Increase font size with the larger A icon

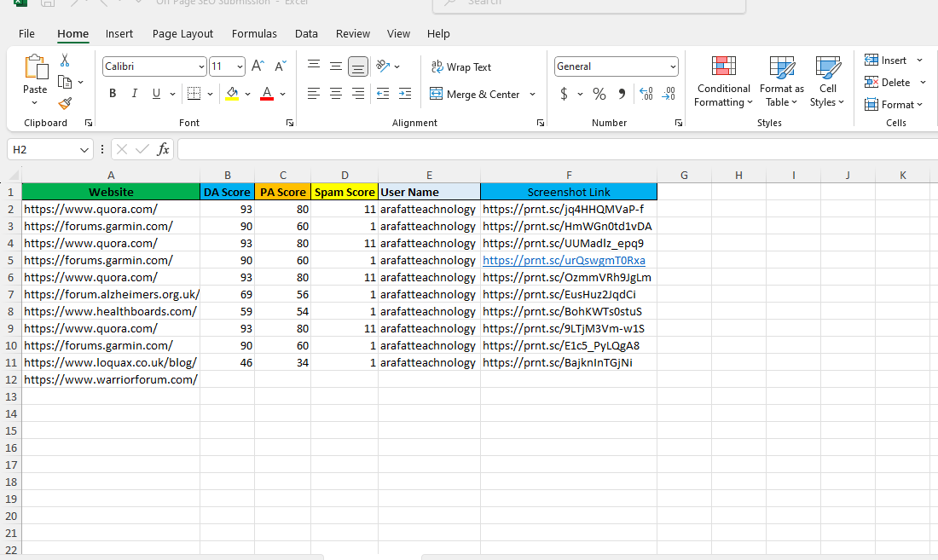[x=258, y=66]
